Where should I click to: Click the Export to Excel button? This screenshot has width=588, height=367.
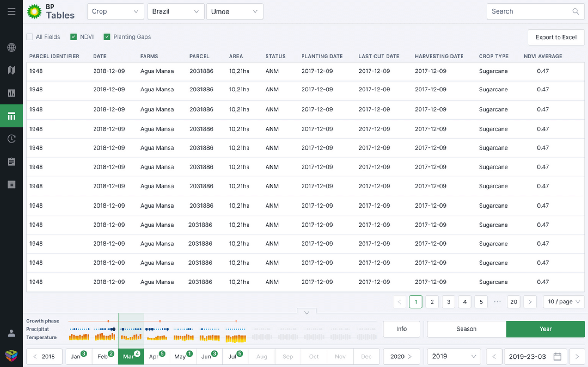point(556,37)
